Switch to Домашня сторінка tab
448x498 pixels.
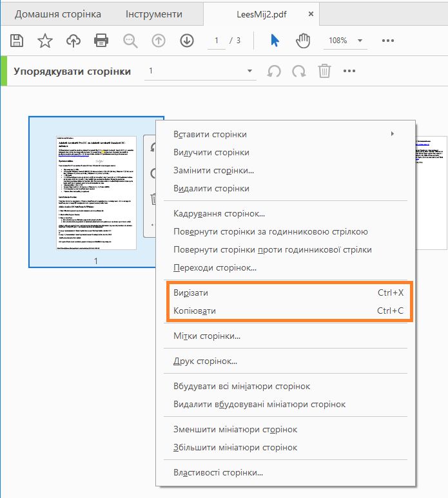pos(58,14)
